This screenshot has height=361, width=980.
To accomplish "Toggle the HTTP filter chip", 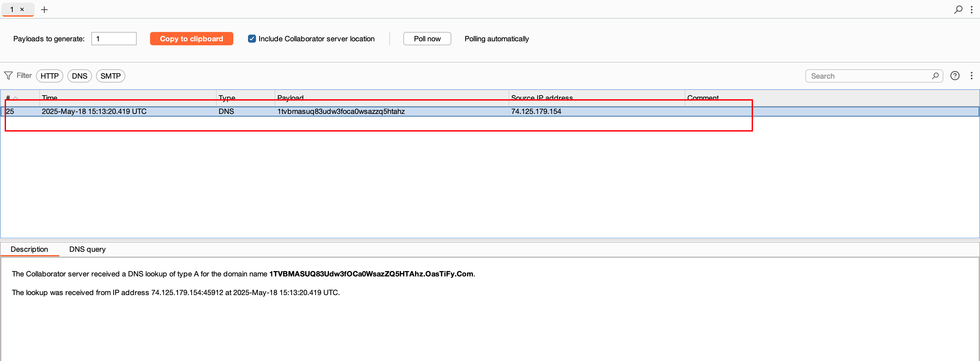I will tap(49, 76).
